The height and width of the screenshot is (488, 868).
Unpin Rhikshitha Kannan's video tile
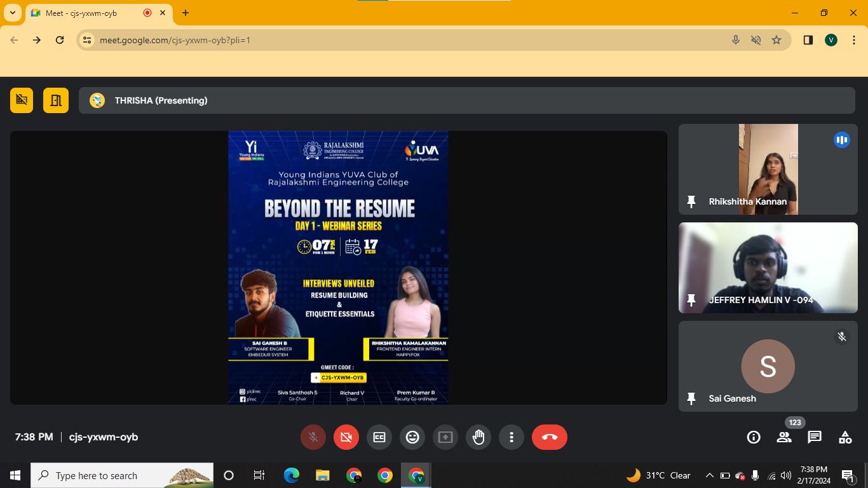(691, 201)
